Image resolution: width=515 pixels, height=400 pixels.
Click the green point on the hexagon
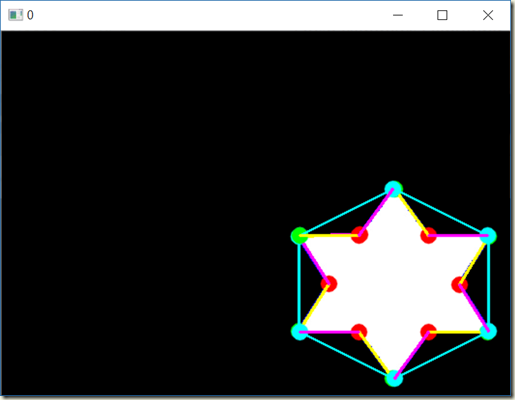299,236
